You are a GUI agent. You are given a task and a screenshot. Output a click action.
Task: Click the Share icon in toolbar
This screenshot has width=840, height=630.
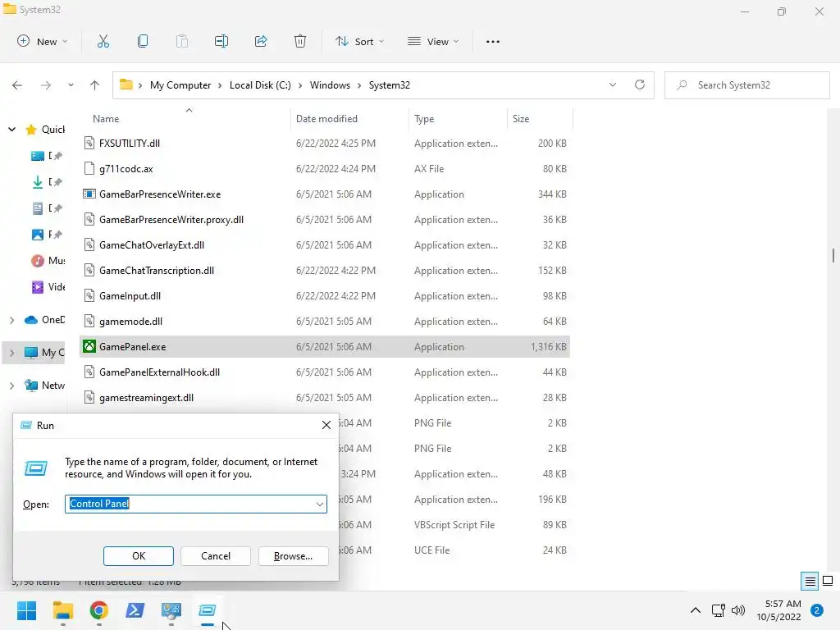click(261, 41)
